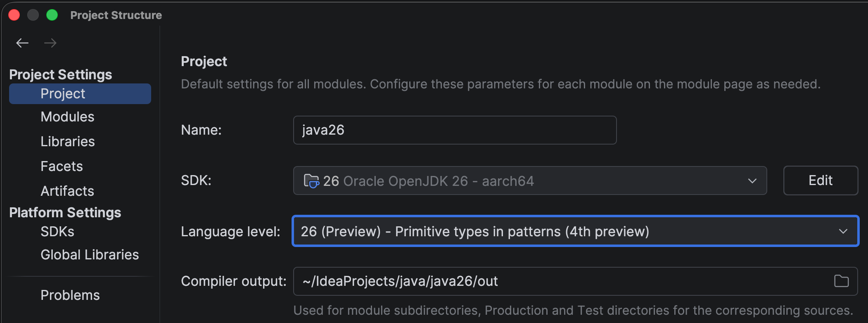Click the gray minimize window button
The height and width of the screenshot is (323, 868).
pyautogui.click(x=33, y=15)
